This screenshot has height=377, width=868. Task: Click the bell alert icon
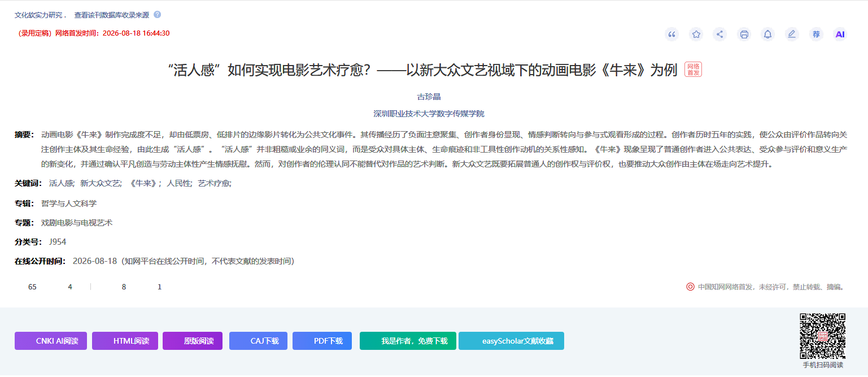pyautogui.click(x=768, y=34)
